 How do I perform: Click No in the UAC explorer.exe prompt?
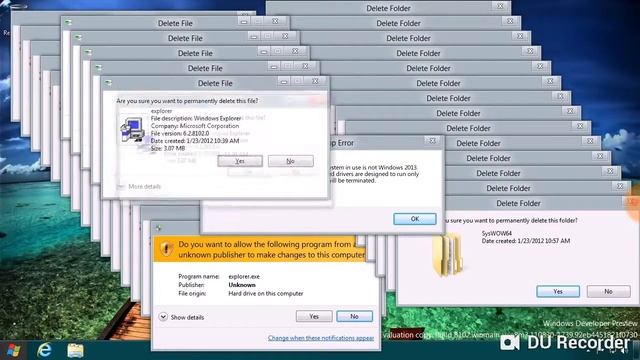coord(354,316)
